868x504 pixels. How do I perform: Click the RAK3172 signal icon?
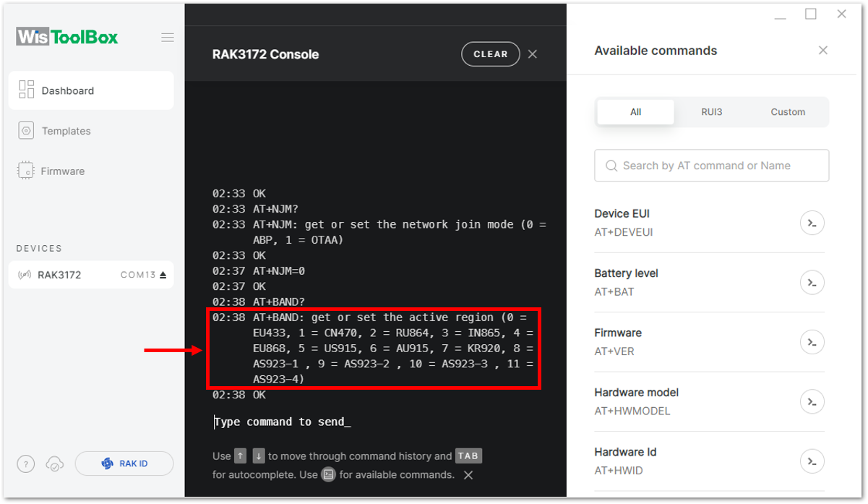click(x=25, y=275)
